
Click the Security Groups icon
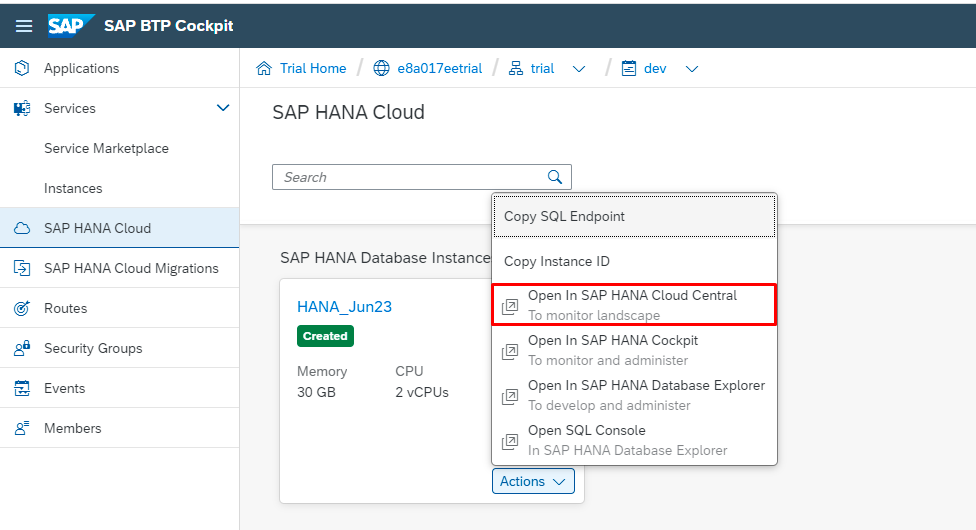(x=22, y=348)
